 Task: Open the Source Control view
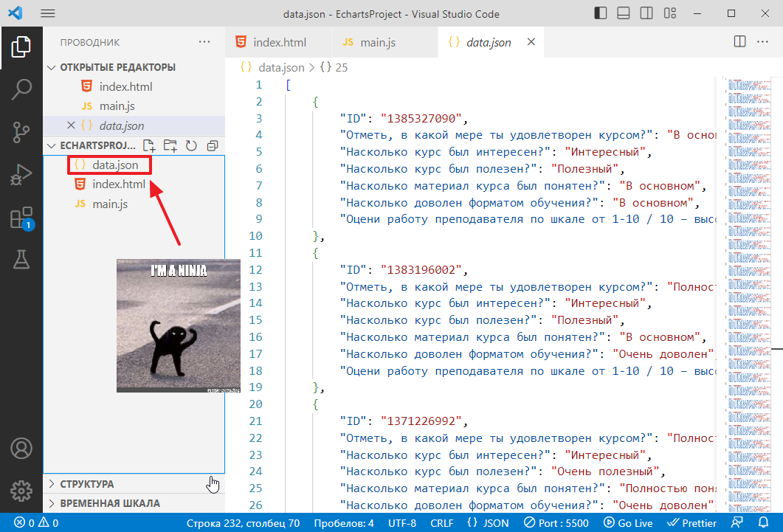[21, 132]
